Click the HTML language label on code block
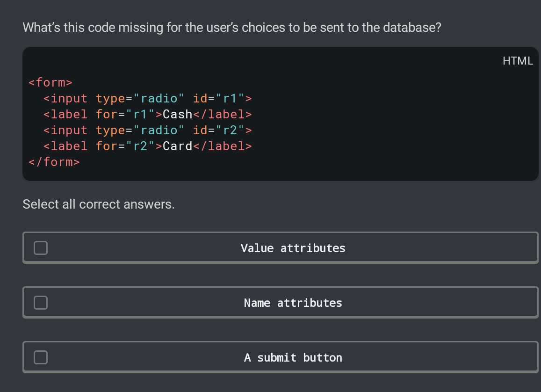541x392 pixels. pyautogui.click(x=518, y=61)
